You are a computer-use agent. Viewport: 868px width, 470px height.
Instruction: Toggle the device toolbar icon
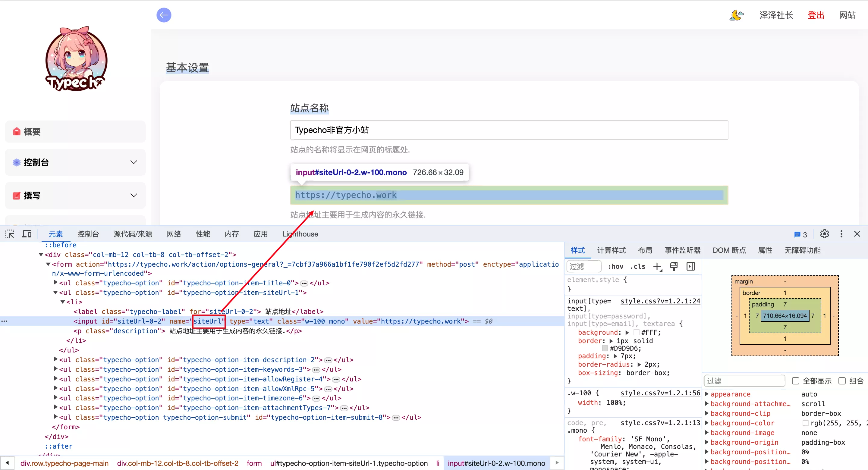coord(27,234)
